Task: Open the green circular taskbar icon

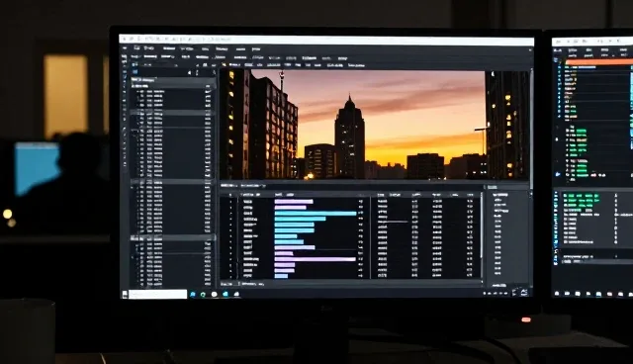Action: coord(203,295)
